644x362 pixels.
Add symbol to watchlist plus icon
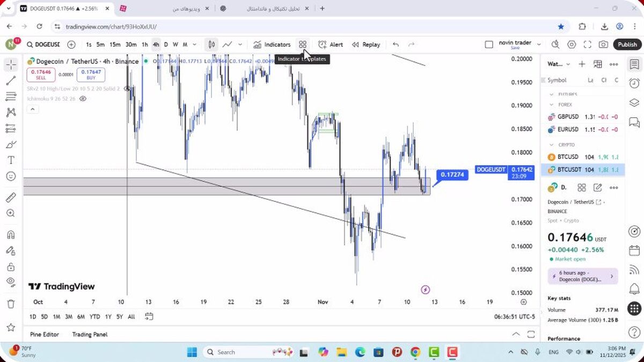pos(582,64)
